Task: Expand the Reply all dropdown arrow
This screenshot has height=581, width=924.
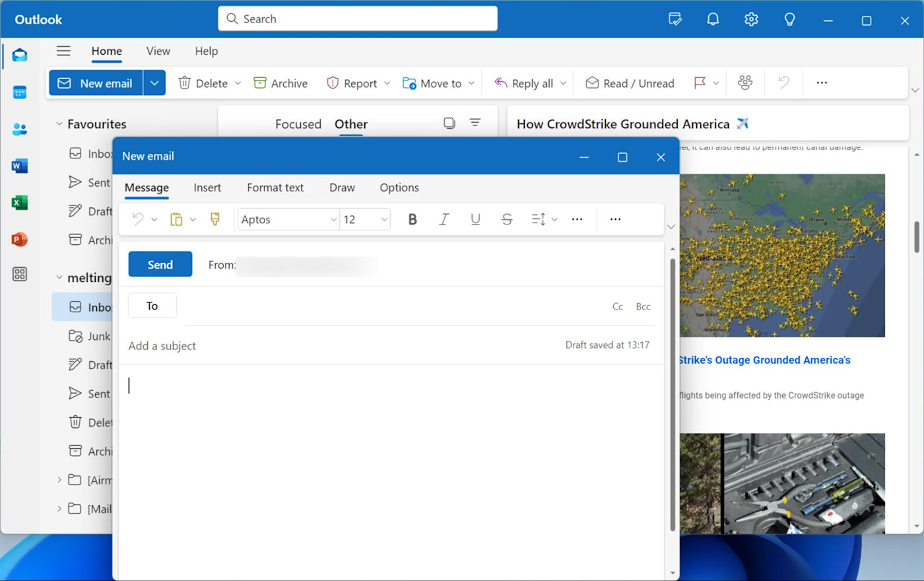Action: (563, 83)
